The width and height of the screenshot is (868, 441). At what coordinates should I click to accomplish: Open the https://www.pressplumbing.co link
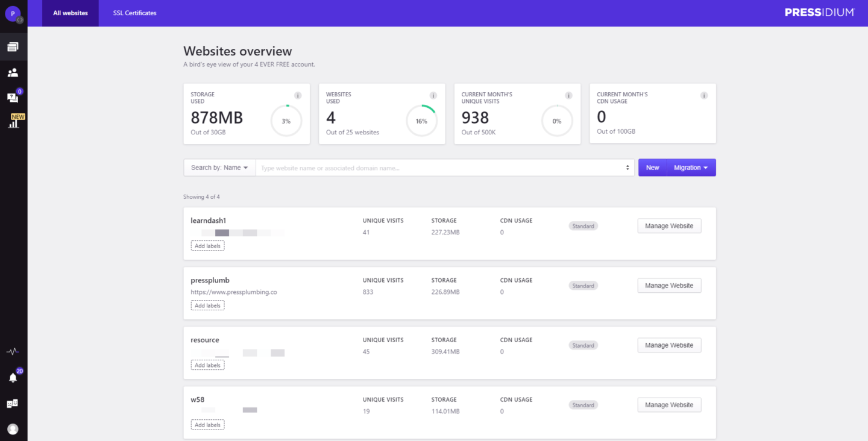tap(234, 292)
